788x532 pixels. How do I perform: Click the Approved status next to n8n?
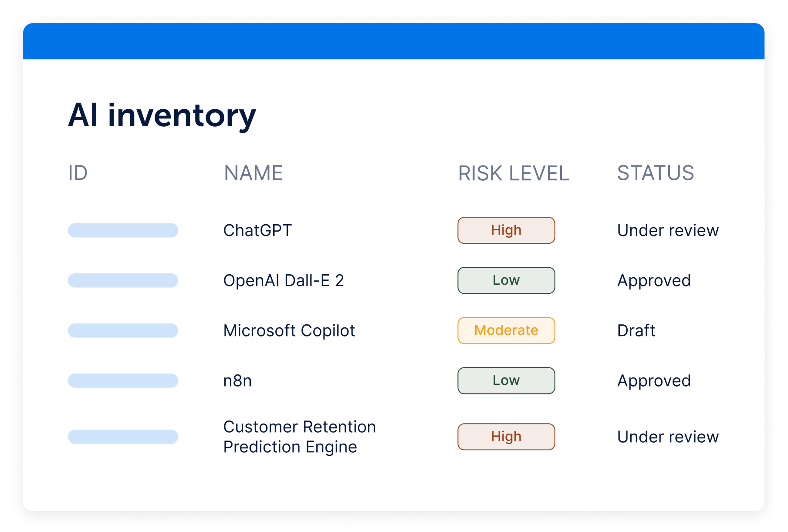[x=654, y=380]
